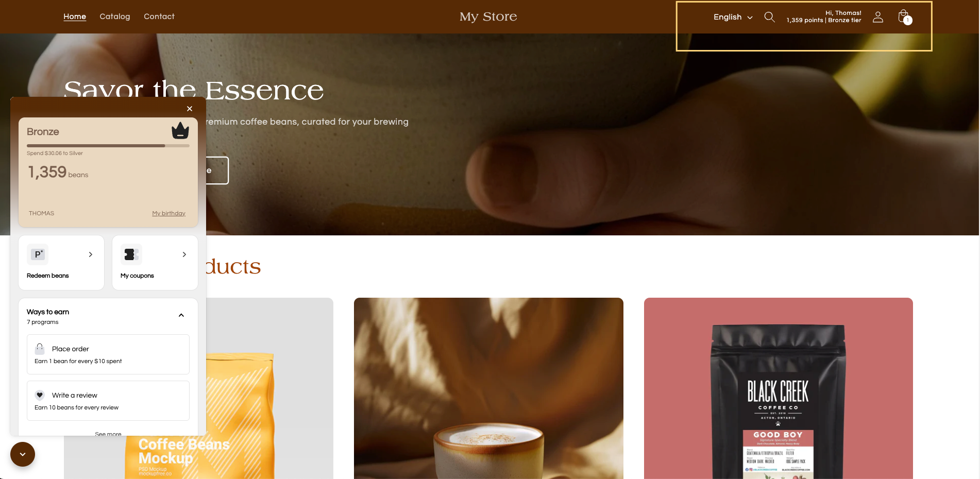Image resolution: width=980 pixels, height=479 pixels.
Task: Click the Redeem beans P icon
Action: pos(38,254)
